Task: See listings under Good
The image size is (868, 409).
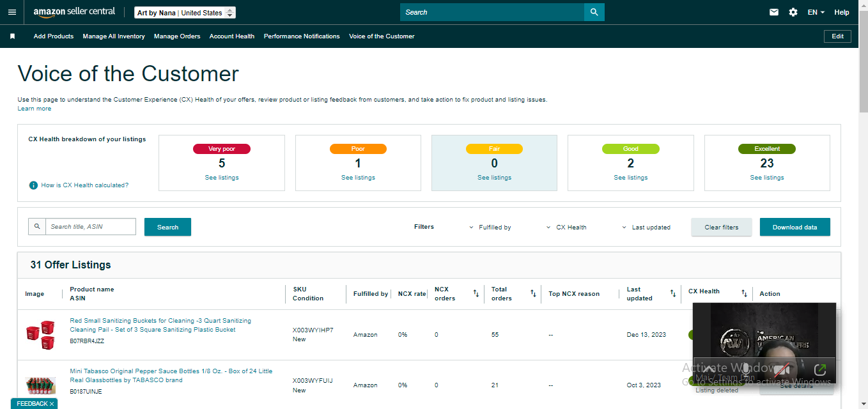Action: click(x=631, y=178)
